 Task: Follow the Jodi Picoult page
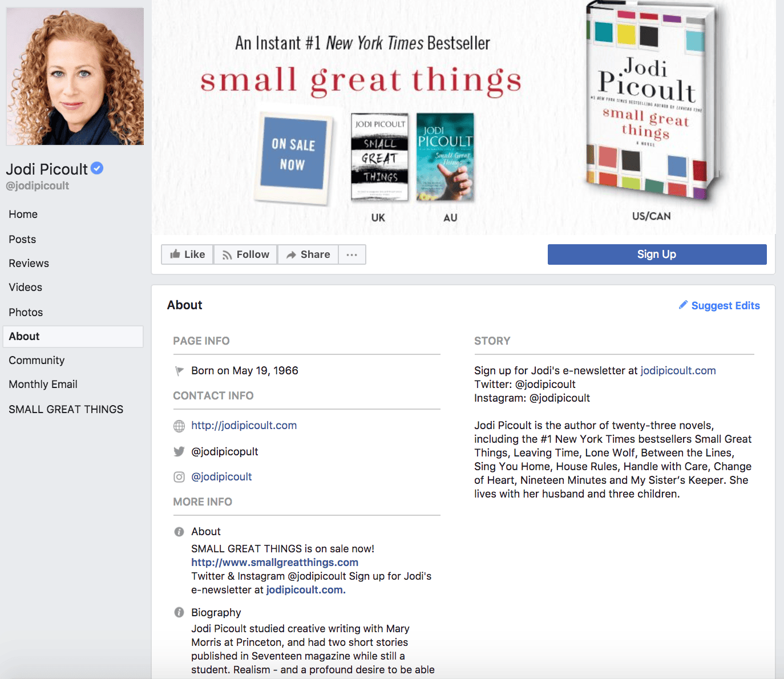coord(245,254)
